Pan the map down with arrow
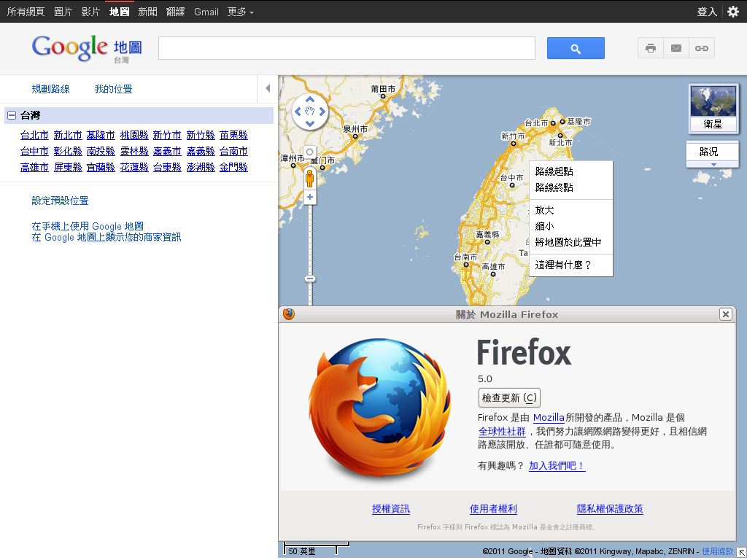Viewport: 747px width, 560px height. pyautogui.click(x=310, y=124)
